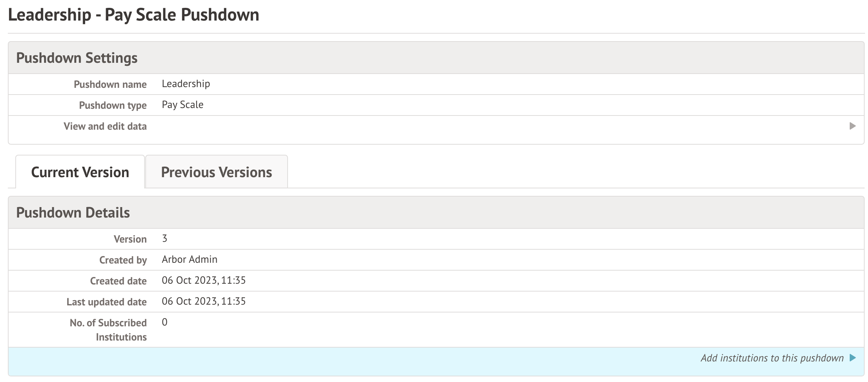Click the subscribed institutions count 0
The width and height of the screenshot is (868, 382).
point(165,322)
